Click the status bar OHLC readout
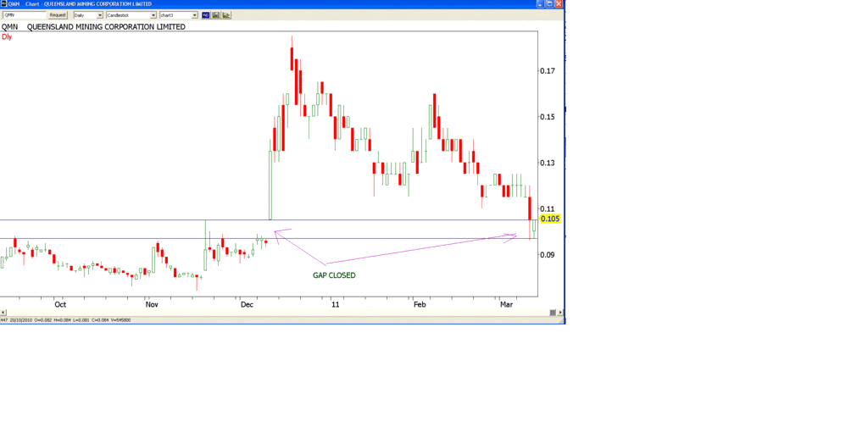Viewport: 868px width, 427px height. click(x=65, y=319)
